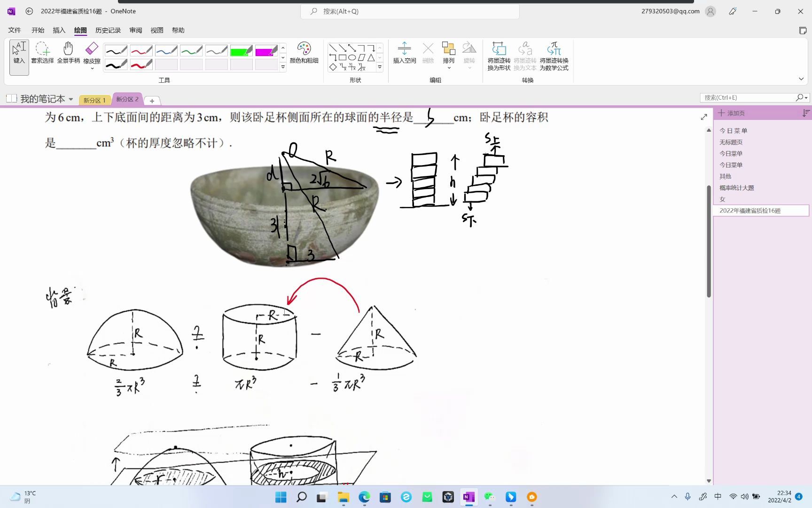Click 添加页 to add a page
The height and width of the screenshot is (508, 812).
[732, 113]
